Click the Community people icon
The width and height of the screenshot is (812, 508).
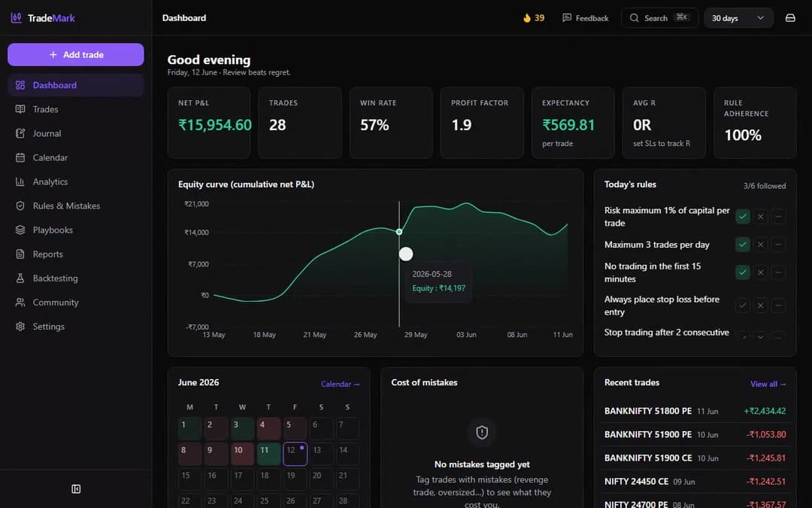point(20,303)
